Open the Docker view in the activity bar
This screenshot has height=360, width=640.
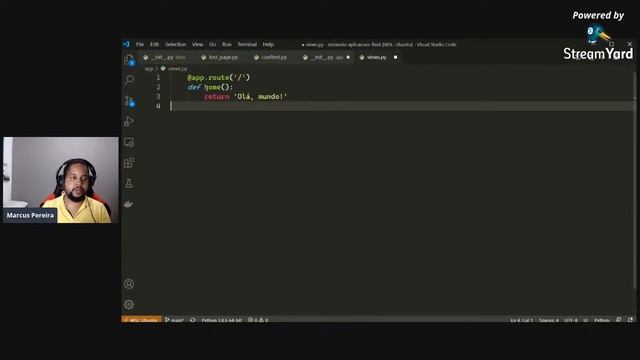click(x=129, y=204)
